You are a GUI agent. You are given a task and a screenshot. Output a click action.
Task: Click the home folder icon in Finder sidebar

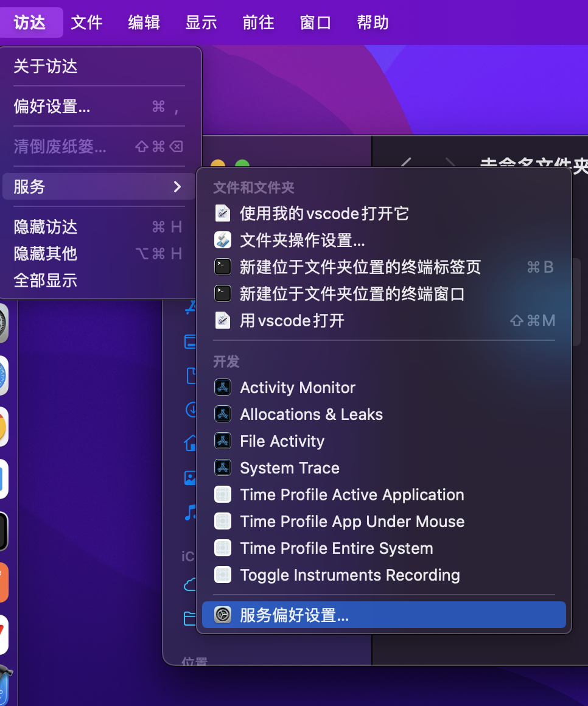191,443
